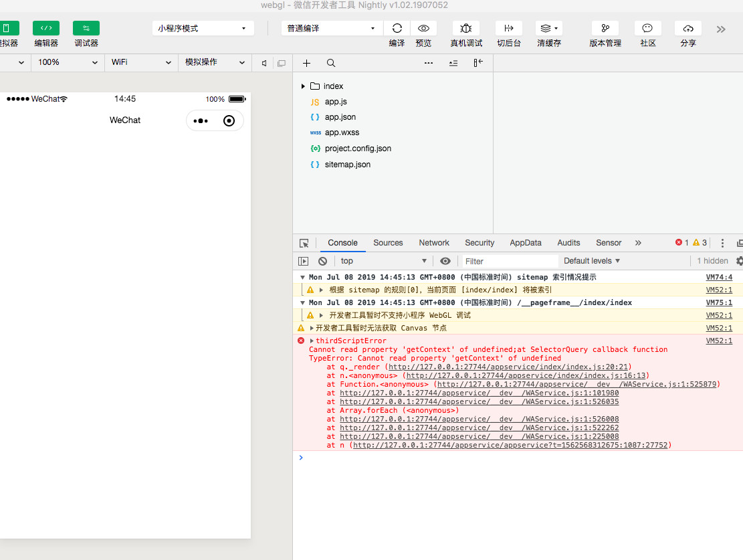Open the 100% zoom dropdown
Image resolution: width=743 pixels, height=560 pixels.
tap(68, 62)
